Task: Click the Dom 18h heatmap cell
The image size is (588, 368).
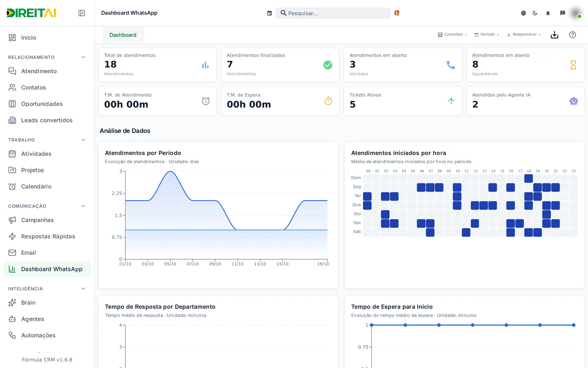Action: click(x=529, y=178)
